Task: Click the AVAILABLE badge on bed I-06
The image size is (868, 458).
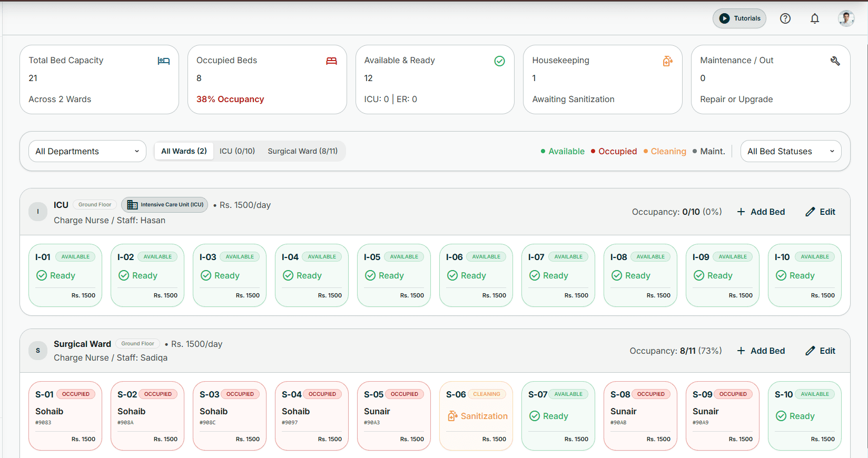Action: (x=486, y=257)
